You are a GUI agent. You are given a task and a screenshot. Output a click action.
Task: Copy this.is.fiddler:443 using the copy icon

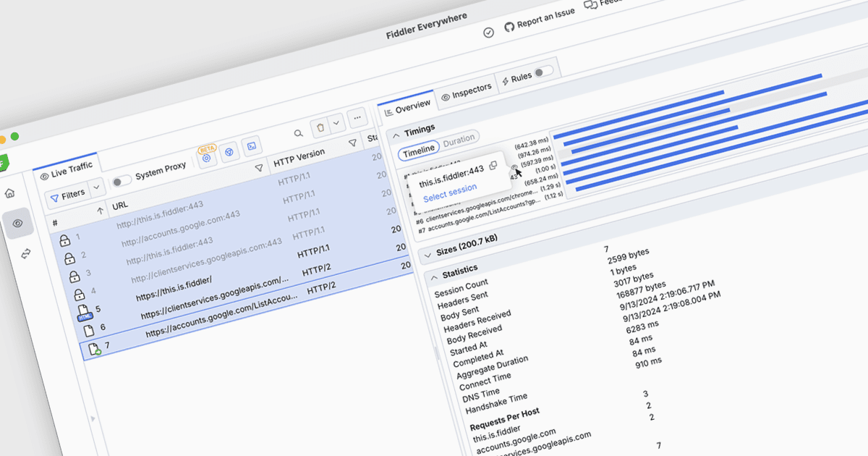[493, 166]
